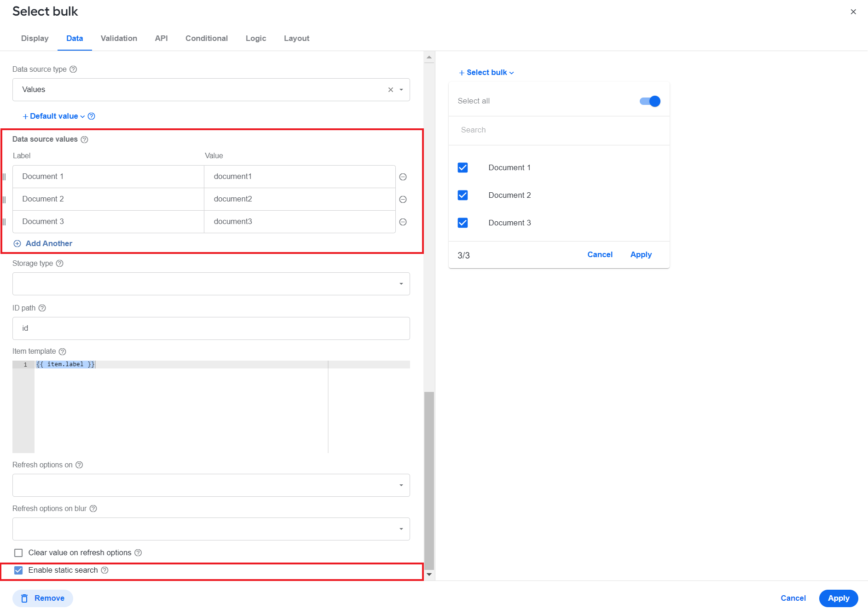Open the Data source type dropdown arrow
Screen dimensions: 868x615
click(401, 90)
